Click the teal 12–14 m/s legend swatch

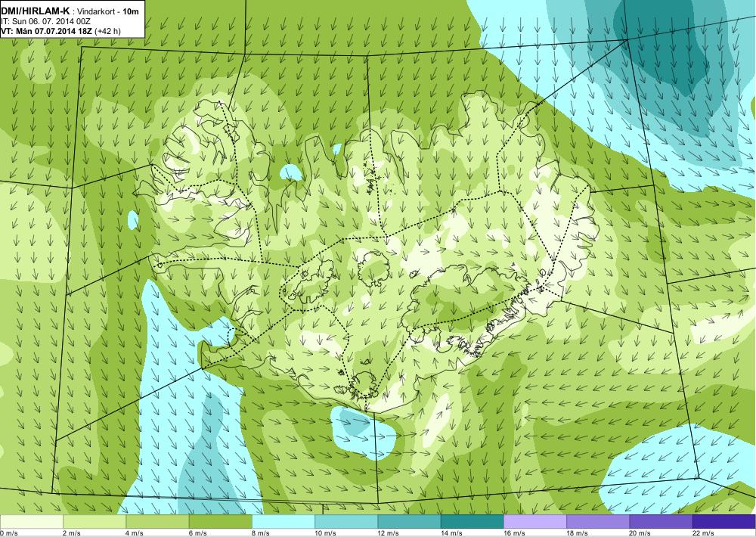pyautogui.click(x=409, y=522)
